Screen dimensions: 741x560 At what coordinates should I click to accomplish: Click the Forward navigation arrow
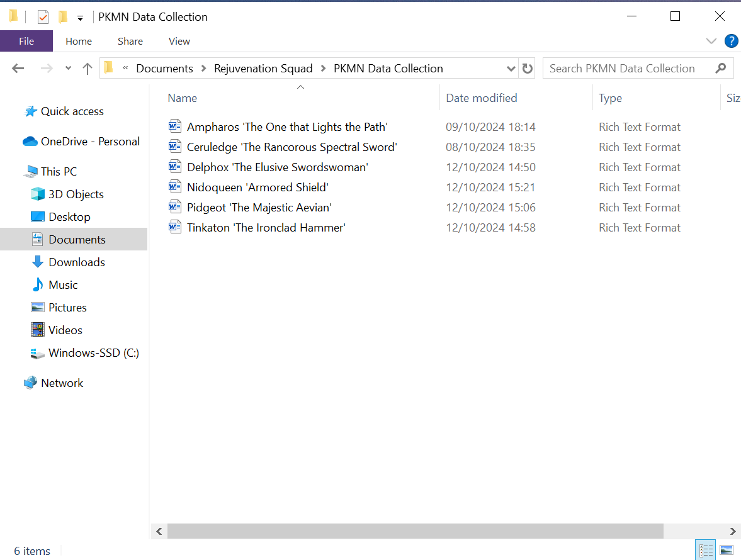pyautogui.click(x=47, y=69)
